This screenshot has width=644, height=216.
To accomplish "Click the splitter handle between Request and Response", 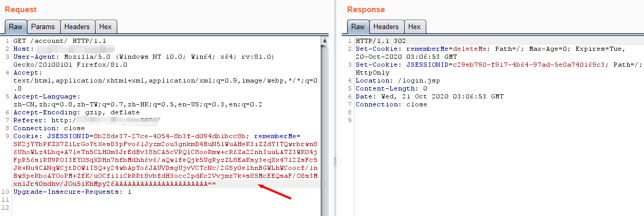I will tap(334, 160).
